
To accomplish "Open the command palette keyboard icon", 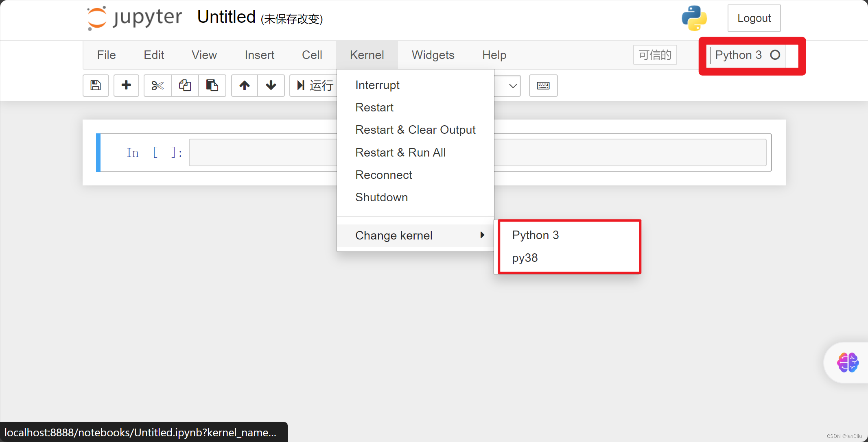I will tap(543, 85).
